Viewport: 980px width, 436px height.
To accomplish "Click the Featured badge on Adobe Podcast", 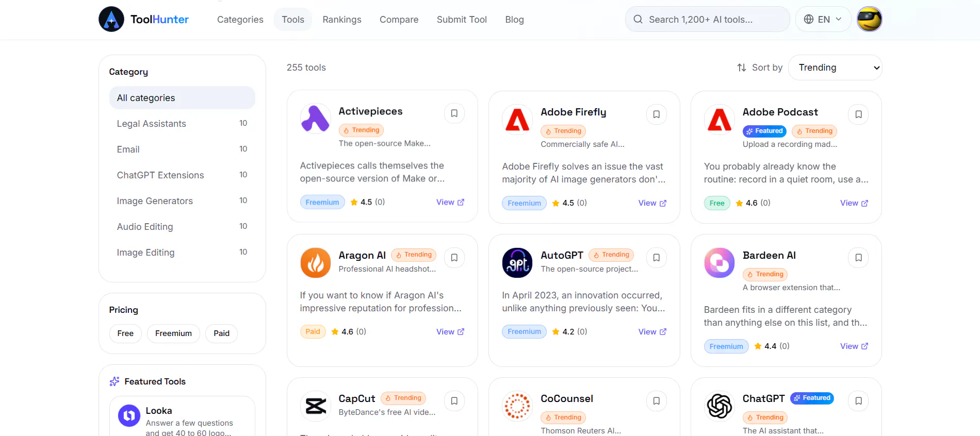I will 764,131.
